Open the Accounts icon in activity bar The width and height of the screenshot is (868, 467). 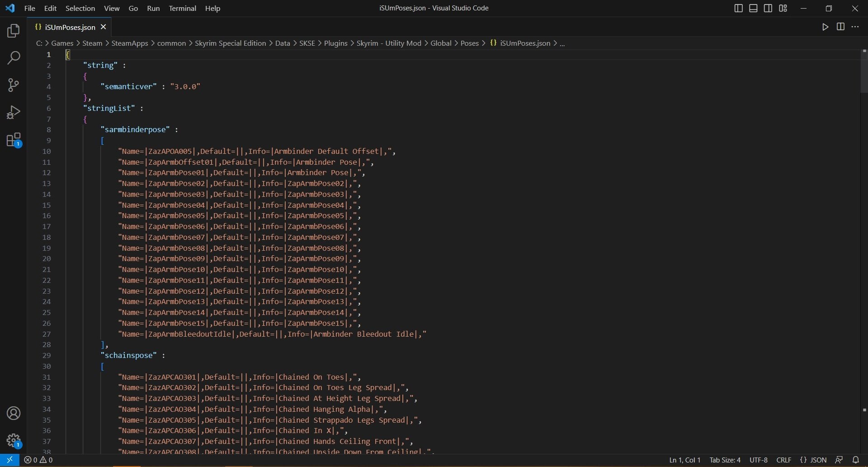14,413
